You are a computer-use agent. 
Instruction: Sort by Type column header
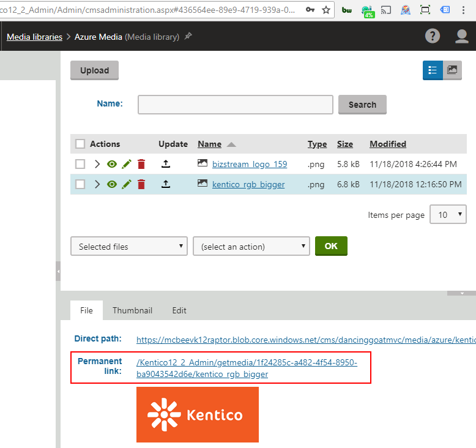[x=318, y=144]
